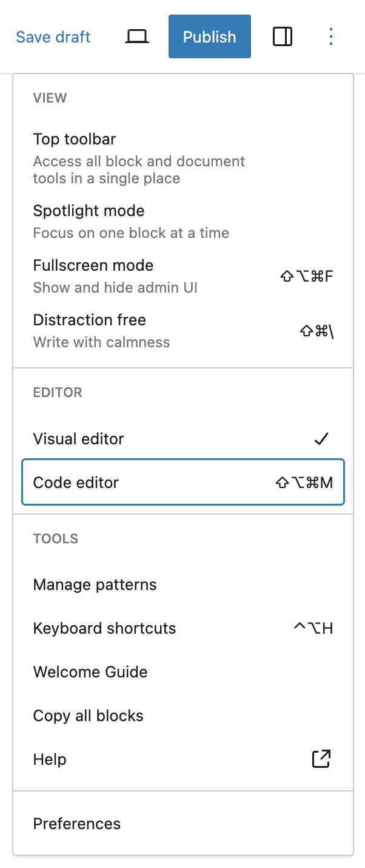365x868 pixels.
Task: View the Keyboard shortcuts list
Action: click(104, 628)
